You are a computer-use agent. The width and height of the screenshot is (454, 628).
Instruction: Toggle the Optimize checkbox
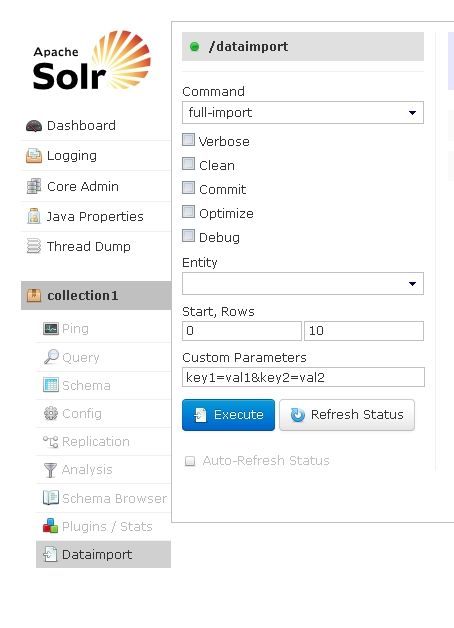click(x=188, y=212)
